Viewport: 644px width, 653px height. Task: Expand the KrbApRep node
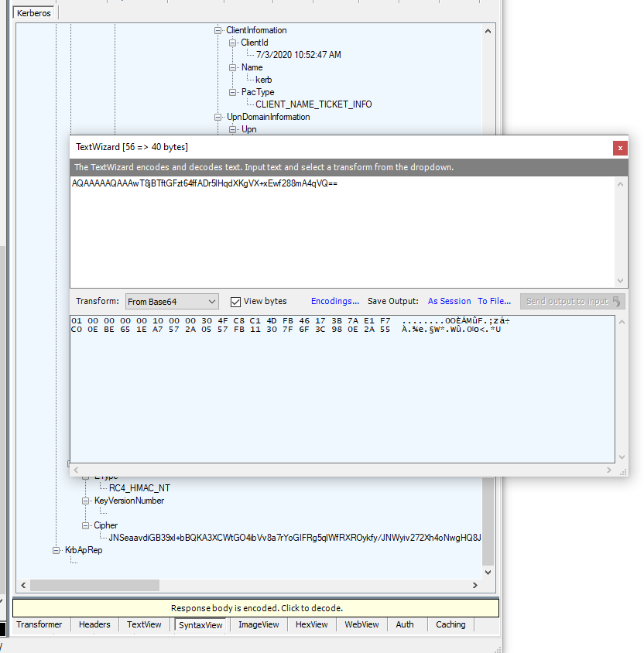57,551
